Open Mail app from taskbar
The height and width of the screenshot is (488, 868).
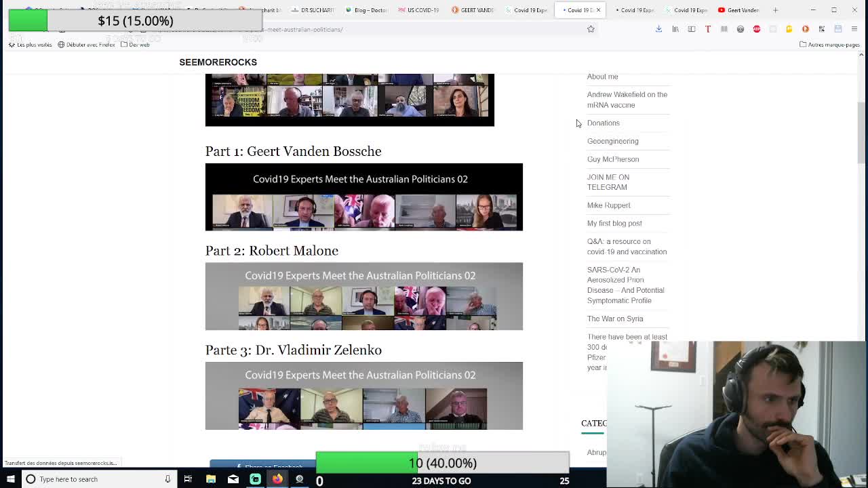(x=233, y=479)
